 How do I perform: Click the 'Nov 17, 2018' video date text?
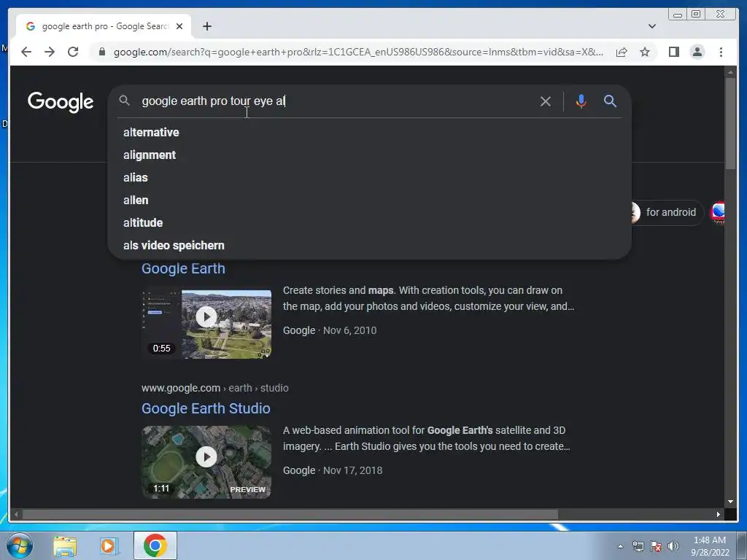pyautogui.click(x=352, y=470)
